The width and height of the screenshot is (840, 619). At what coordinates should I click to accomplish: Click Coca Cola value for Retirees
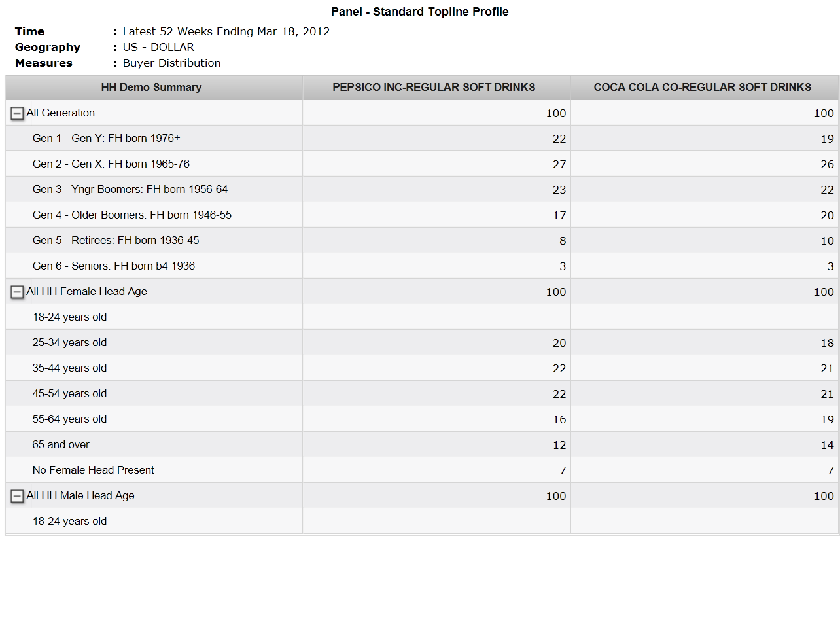coord(828,241)
